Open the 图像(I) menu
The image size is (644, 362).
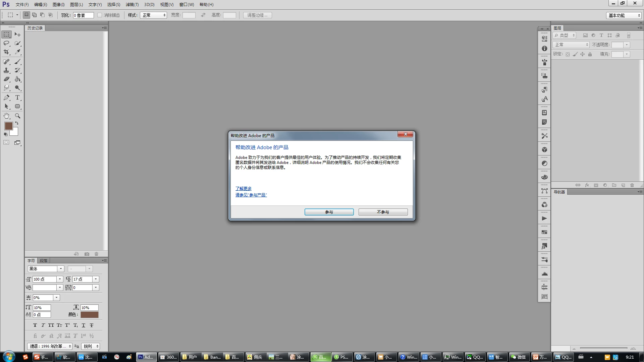(x=59, y=5)
